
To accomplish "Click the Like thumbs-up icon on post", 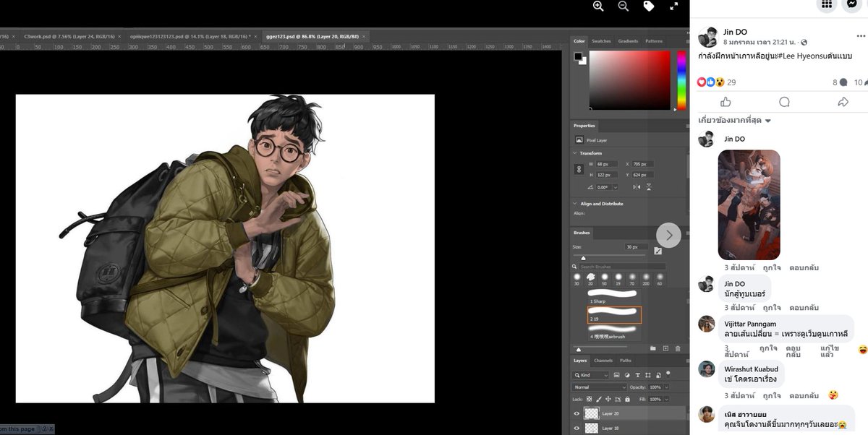I will pyautogui.click(x=726, y=102).
